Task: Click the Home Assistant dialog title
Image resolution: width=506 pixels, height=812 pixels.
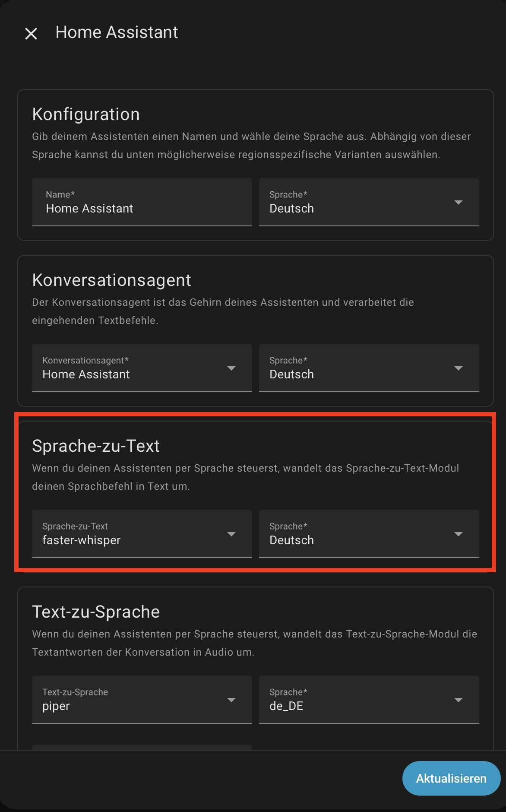Action: [117, 32]
